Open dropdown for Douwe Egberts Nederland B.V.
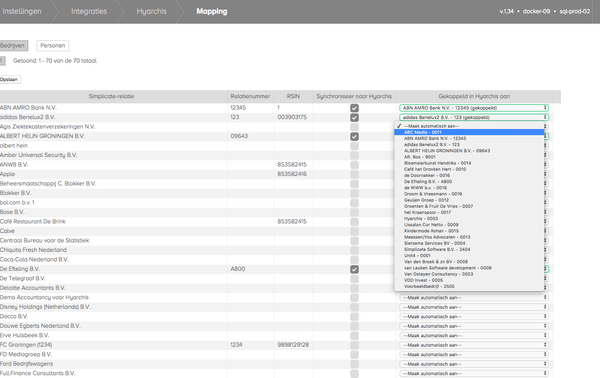Viewport: 600px width, 378px height. [x=474, y=326]
